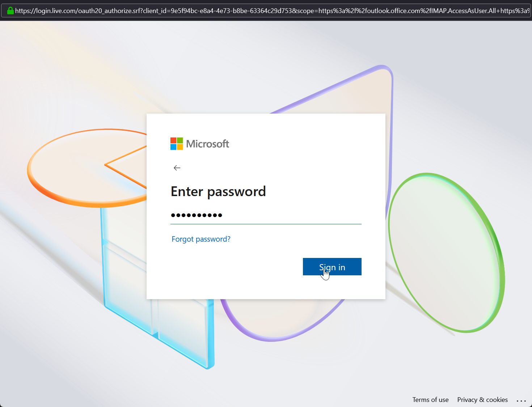Open the three-dot more options footer menu

tap(521, 400)
